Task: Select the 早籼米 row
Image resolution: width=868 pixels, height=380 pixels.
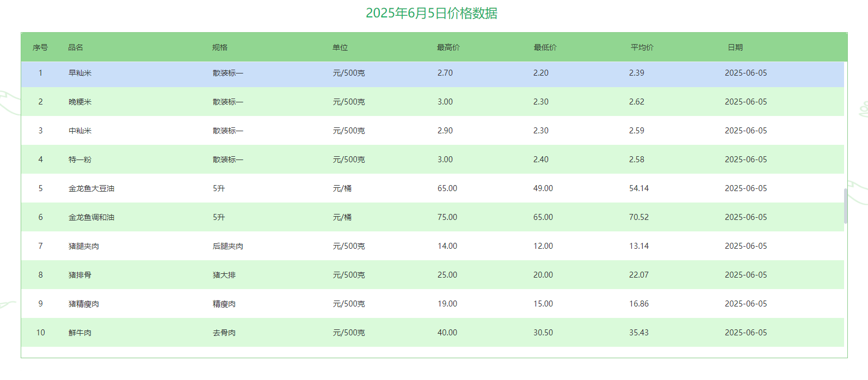Action: (x=80, y=73)
